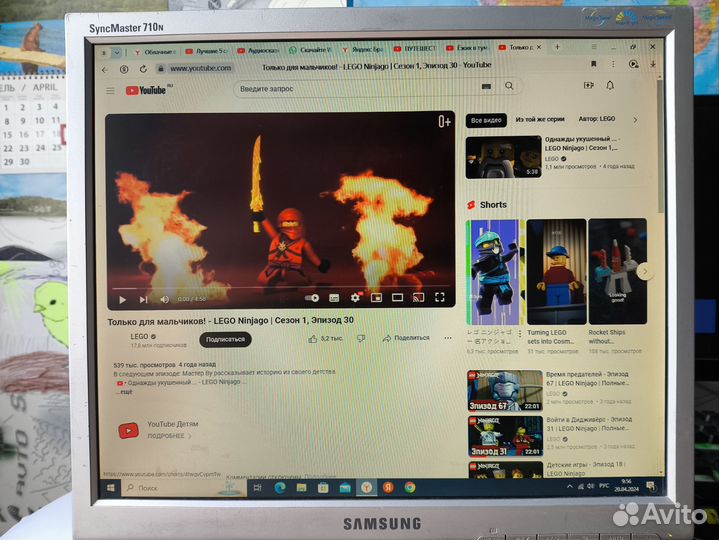The image size is (719, 540).
Task: Skip to the next video in the player
Action: (x=143, y=299)
